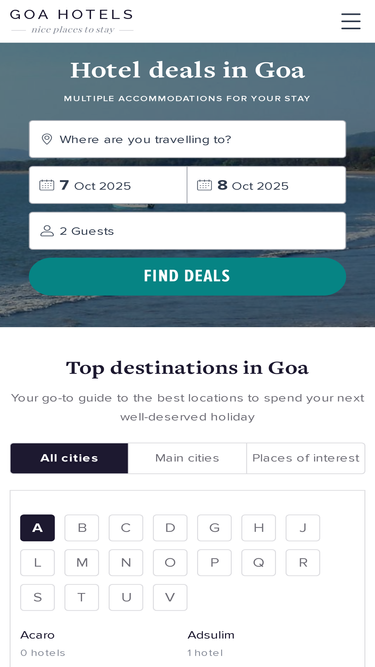This screenshot has width=375, height=667.
Task: Open the 7 Oct 2025 check-in date picker
Action: 108,185
